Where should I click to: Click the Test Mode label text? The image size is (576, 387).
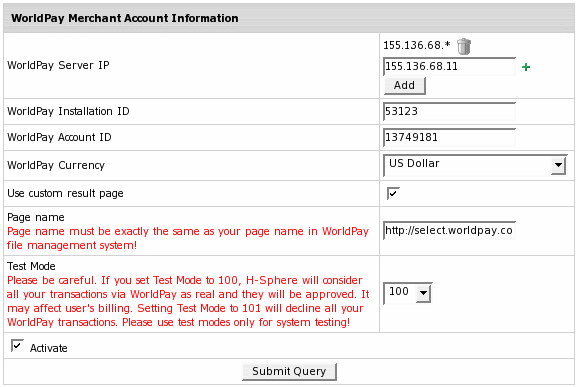[x=31, y=266]
